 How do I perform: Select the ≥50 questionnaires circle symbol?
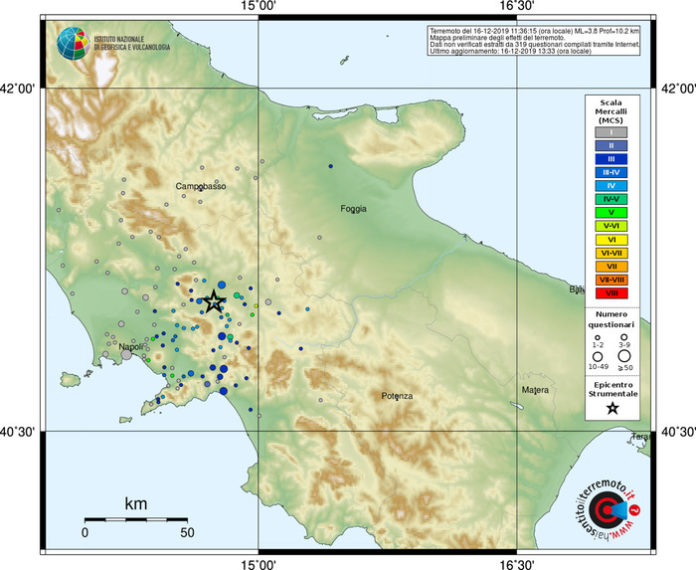click(624, 356)
